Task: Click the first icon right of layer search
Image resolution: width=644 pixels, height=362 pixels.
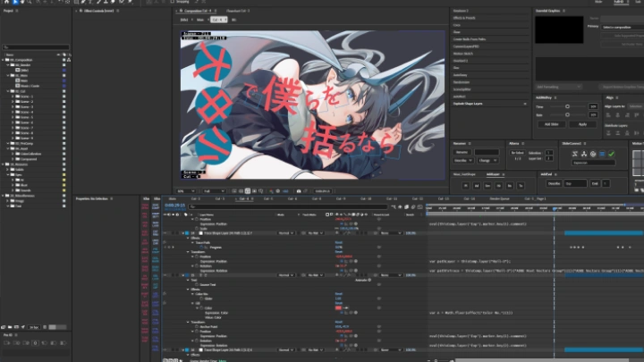Action: click(394, 207)
